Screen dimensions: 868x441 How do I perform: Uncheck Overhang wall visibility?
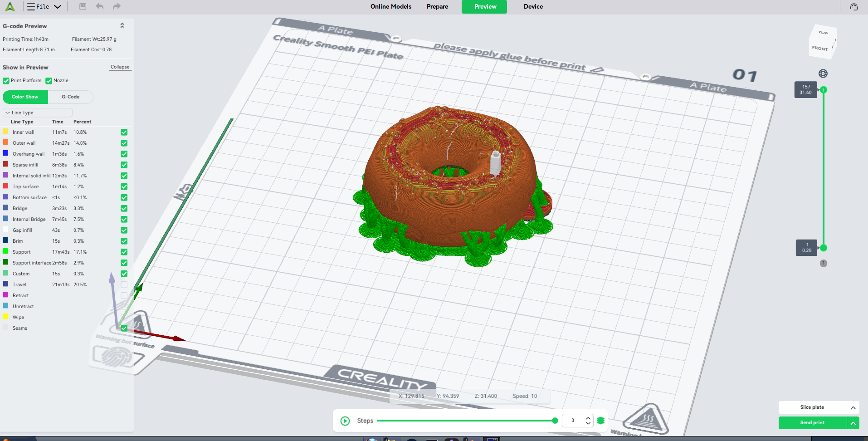click(124, 154)
